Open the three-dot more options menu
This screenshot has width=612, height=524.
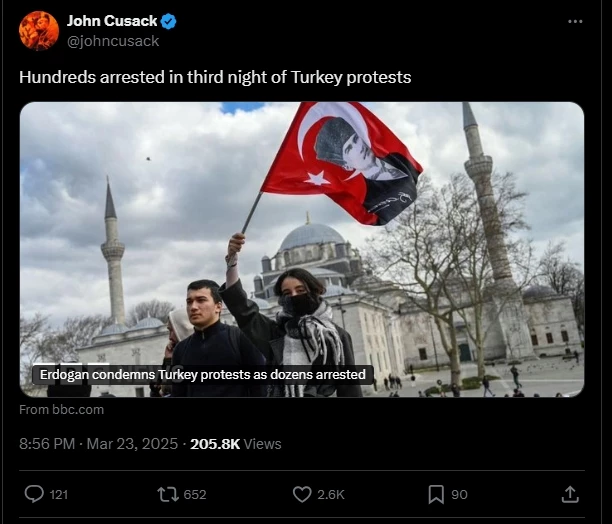(575, 21)
